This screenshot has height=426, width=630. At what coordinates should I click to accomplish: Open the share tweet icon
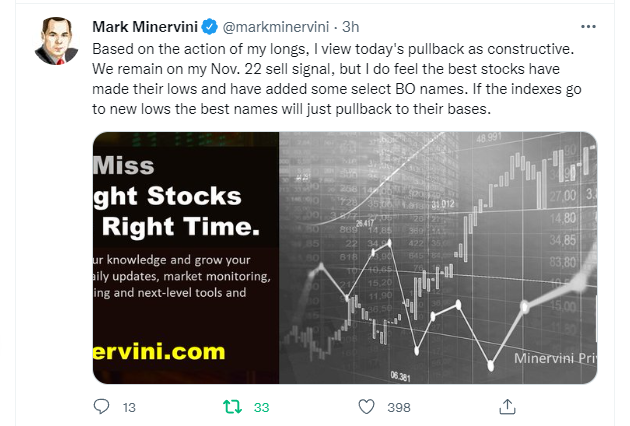click(x=506, y=406)
